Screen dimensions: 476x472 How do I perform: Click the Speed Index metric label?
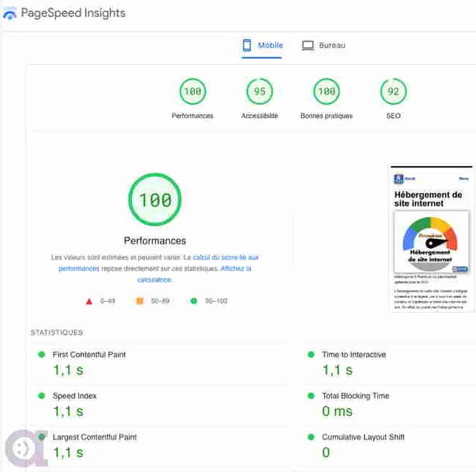[x=75, y=396]
